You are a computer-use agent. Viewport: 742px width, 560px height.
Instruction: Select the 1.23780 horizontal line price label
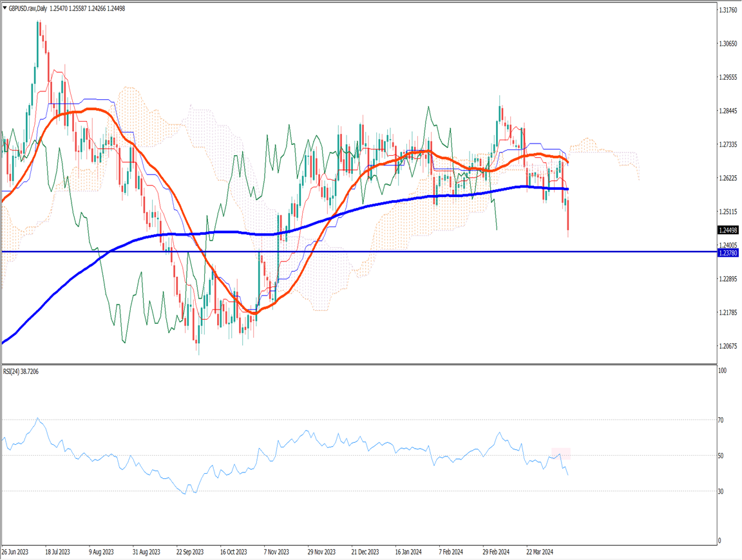tap(729, 253)
